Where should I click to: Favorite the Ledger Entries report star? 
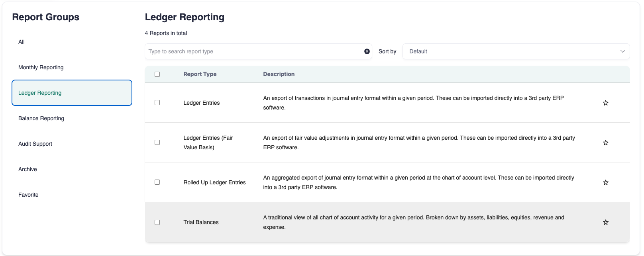pyautogui.click(x=605, y=103)
